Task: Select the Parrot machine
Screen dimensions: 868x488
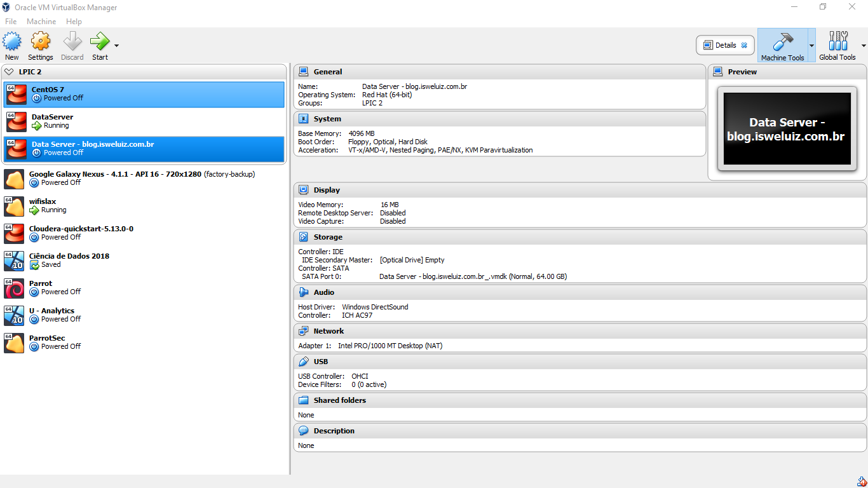Action: [144, 288]
